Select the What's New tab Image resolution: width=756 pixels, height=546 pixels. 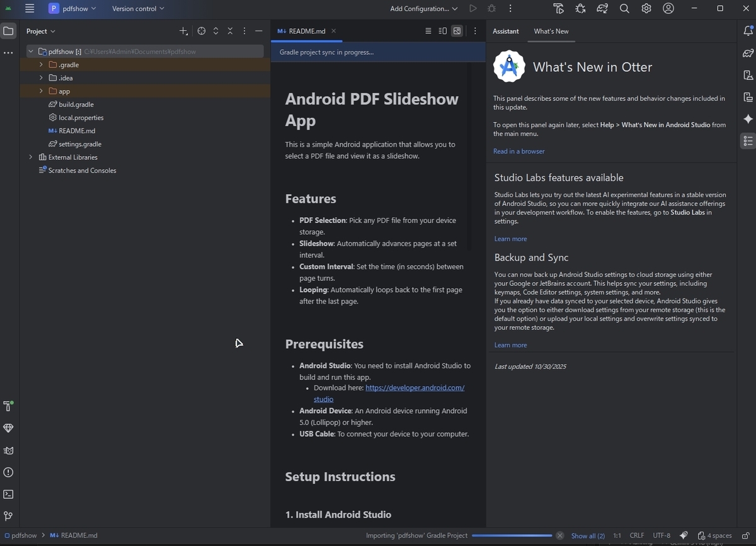[551, 31]
